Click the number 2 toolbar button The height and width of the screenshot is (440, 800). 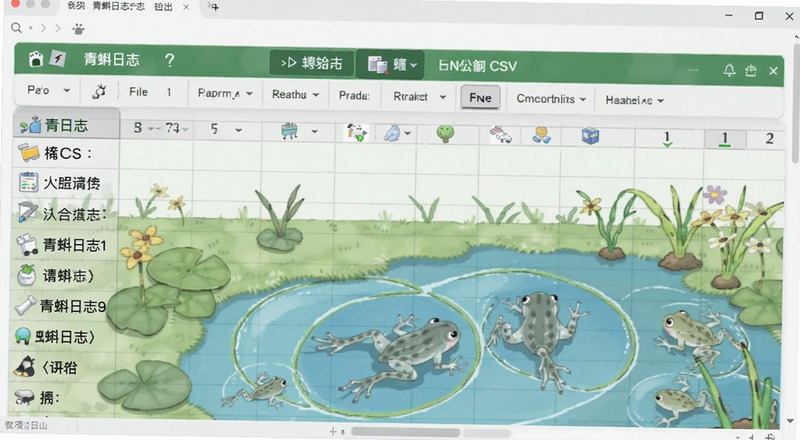(769, 138)
